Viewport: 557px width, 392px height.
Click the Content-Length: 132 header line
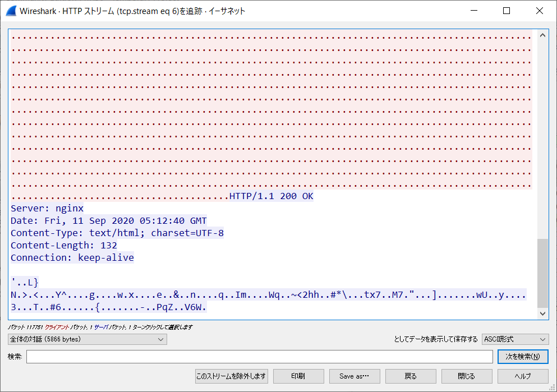64,246
